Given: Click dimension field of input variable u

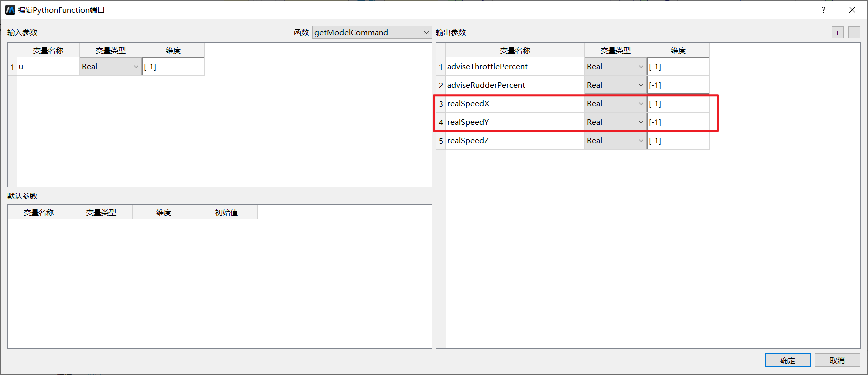Looking at the screenshot, I should point(173,66).
